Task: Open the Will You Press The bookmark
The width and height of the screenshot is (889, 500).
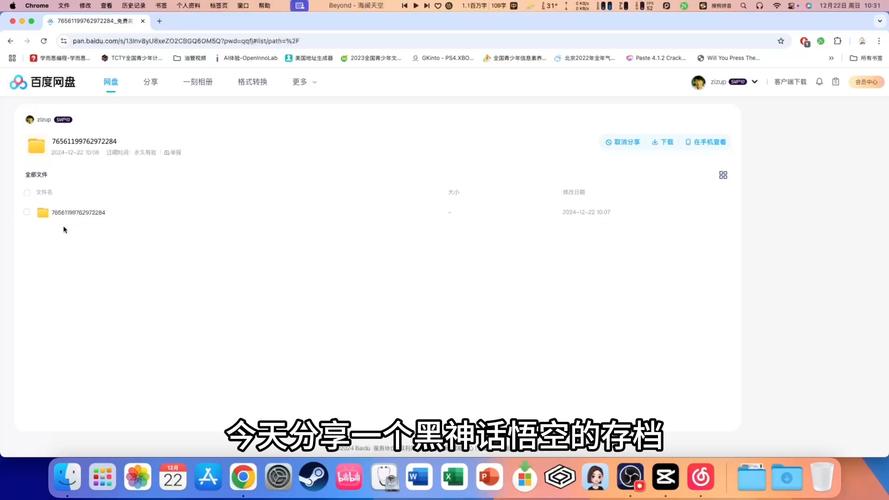Action: point(728,58)
